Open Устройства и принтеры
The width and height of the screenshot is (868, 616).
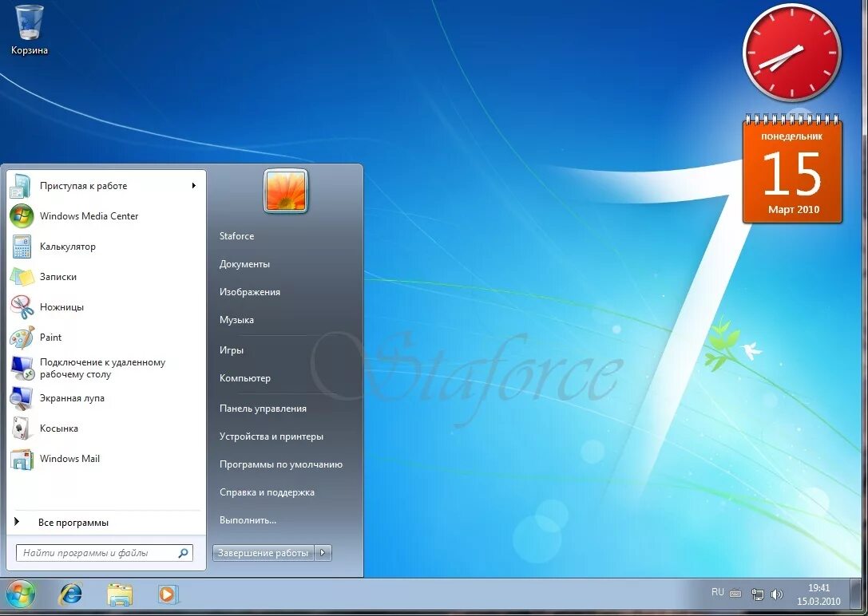click(x=271, y=436)
